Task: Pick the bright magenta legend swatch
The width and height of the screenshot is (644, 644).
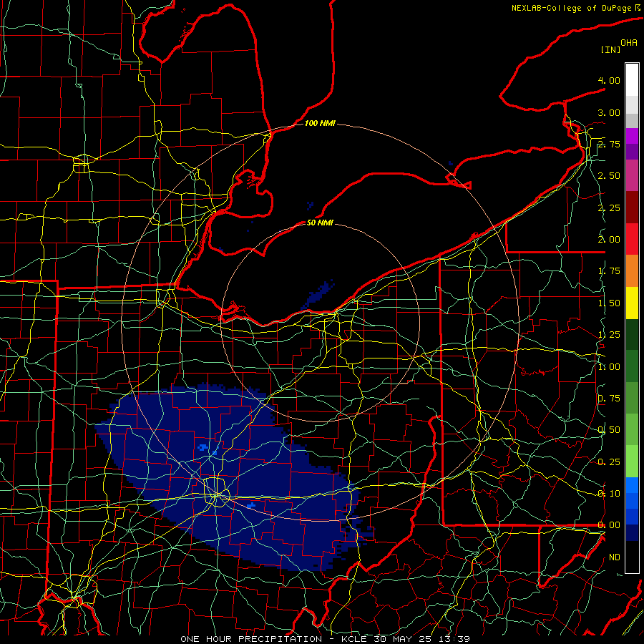Action: point(632,136)
